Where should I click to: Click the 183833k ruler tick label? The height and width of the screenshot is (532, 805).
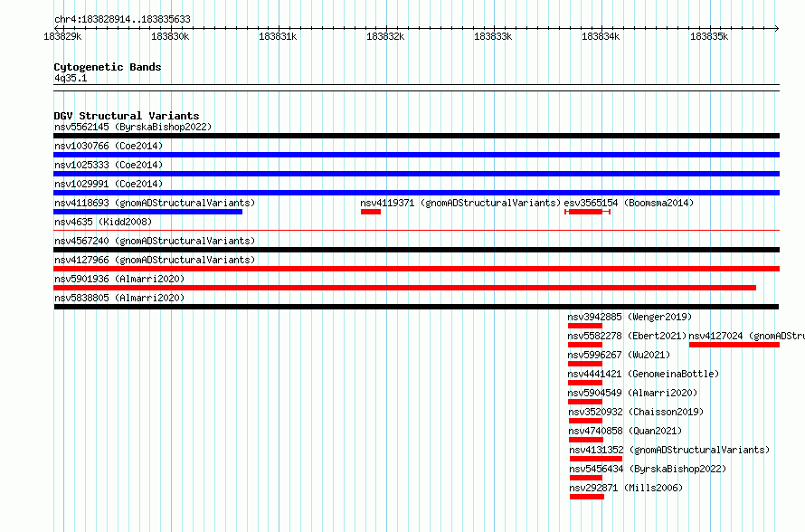pyautogui.click(x=493, y=37)
